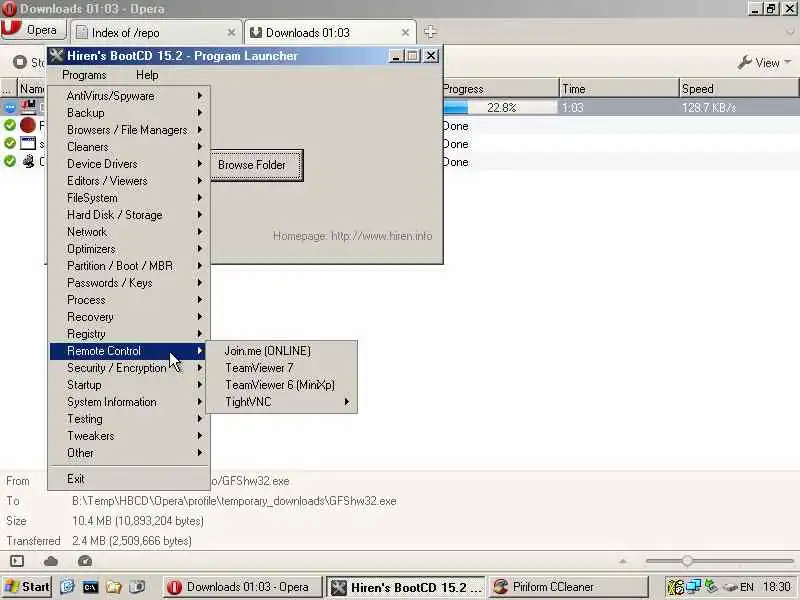
Task: Click the 18:30 system clock
Action: (777, 587)
